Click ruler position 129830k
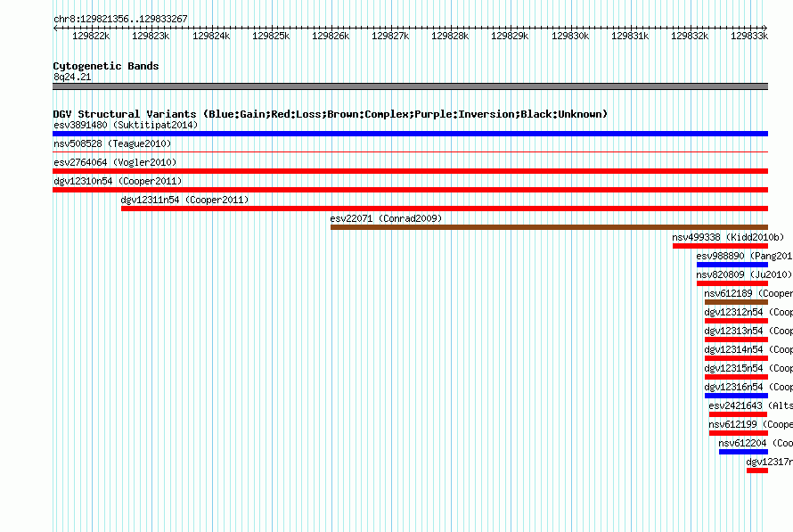 pyautogui.click(x=570, y=36)
